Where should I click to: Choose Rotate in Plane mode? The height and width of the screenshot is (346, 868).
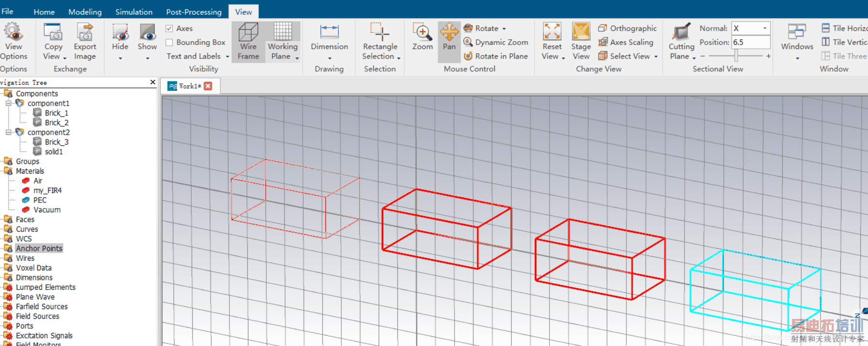click(496, 56)
